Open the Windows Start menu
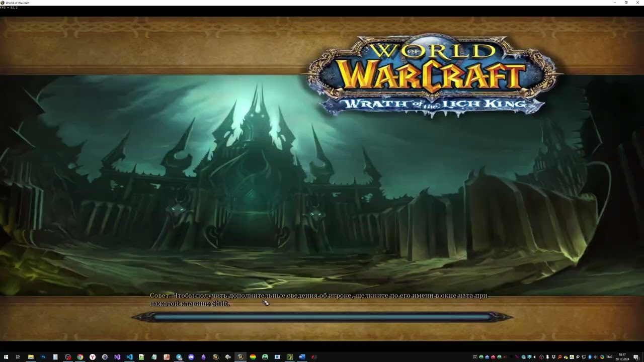644x362 pixels. point(6,357)
